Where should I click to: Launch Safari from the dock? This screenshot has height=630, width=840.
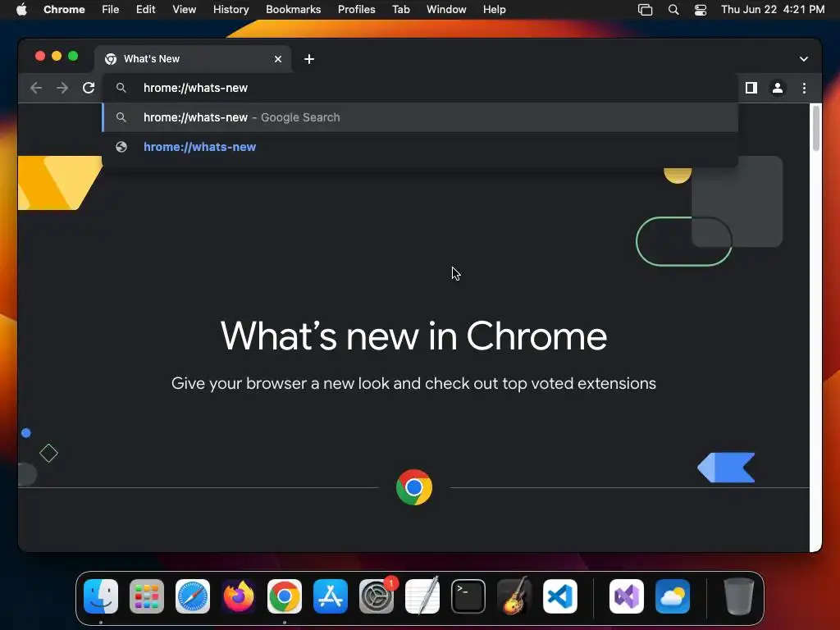point(193,596)
